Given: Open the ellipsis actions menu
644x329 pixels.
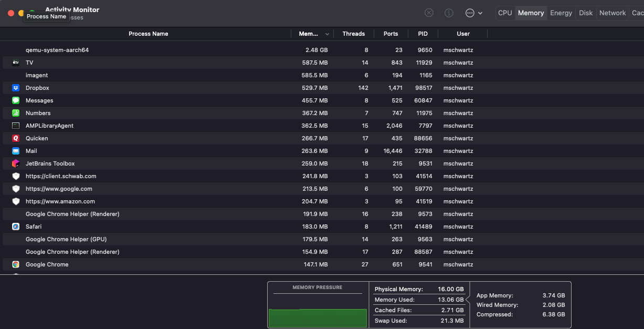Looking at the screenshot, I should coord(473,13).
